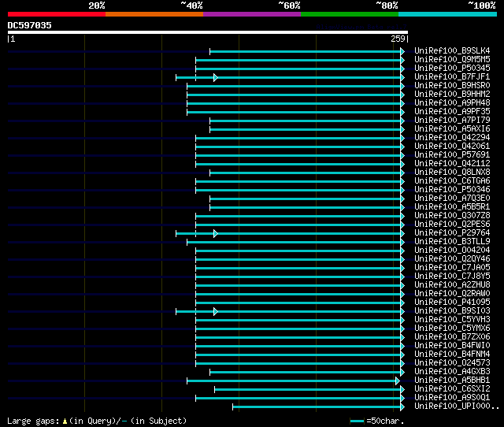
Task: Open UniRef100_C6TGA6 label
Action: tap(452, 181)
